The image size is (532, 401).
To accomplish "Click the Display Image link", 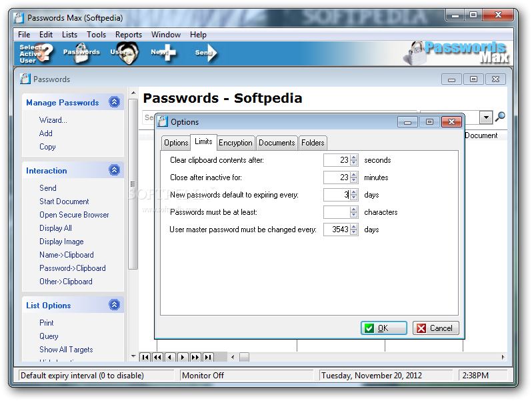I will click(61, 242).
